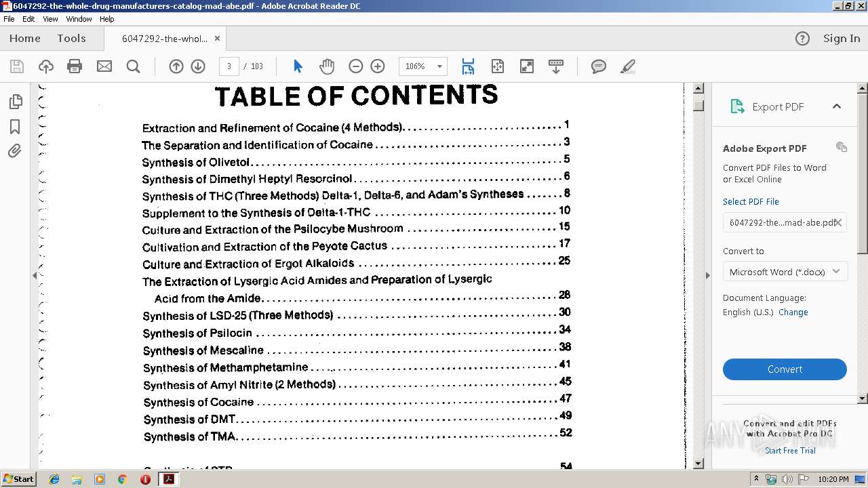Upload file to cloud icon
Viewport: 868px width, 488px height.
pos(46,66)
